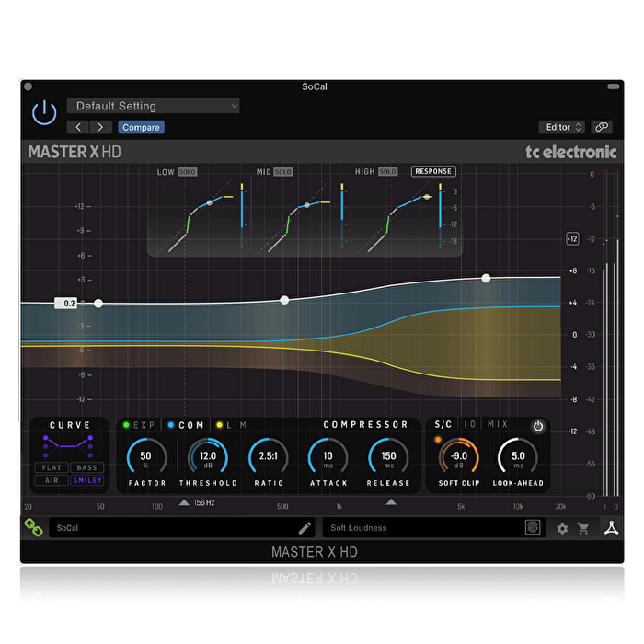Click the upper crossover marker triangle near 2k
Image resolution: width=644 pixels, height=644 pixels.
tap(391, 502)
